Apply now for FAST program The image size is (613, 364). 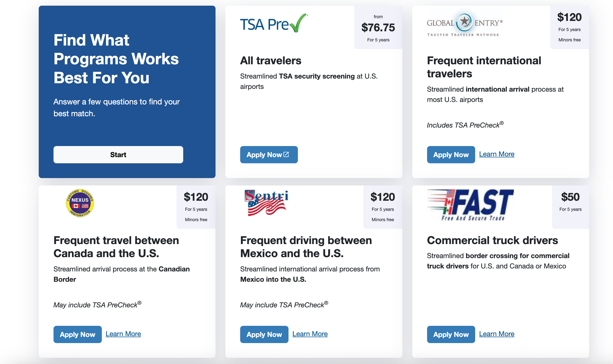pyautogui.click(x=451, y=334)
